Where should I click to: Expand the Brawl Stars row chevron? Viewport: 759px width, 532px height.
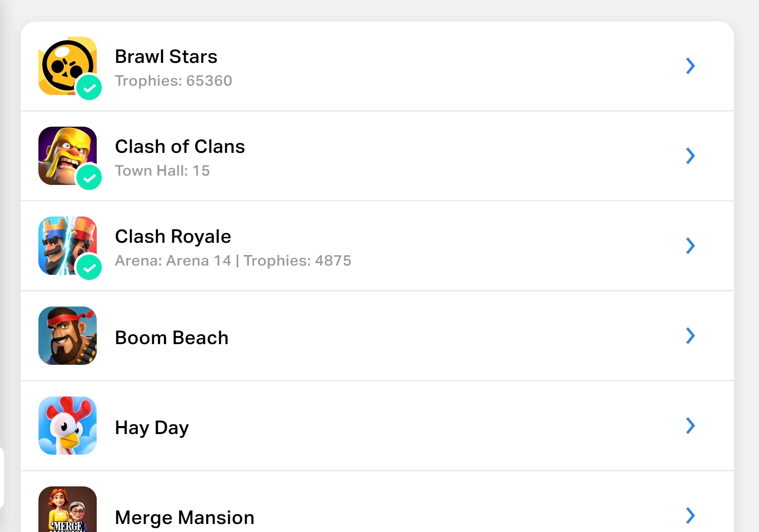[690, 66]
